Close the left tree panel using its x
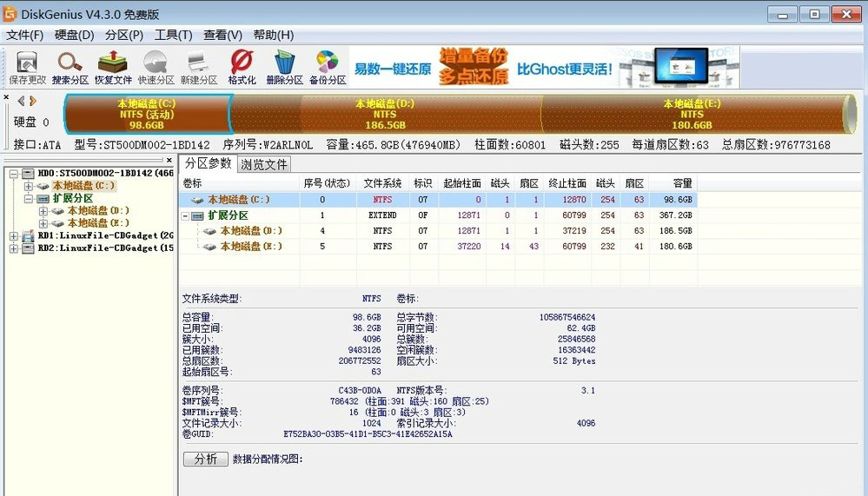The image size is (868, 496). 169,160
